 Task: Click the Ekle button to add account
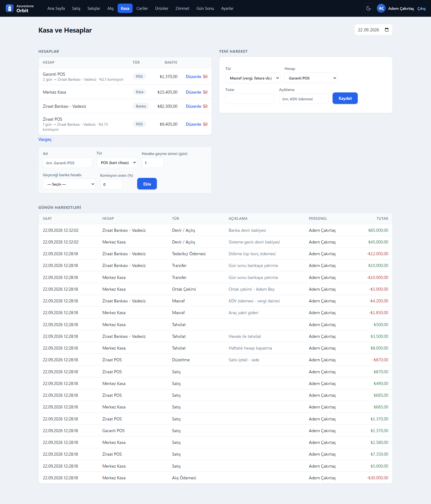pos(147,184)
